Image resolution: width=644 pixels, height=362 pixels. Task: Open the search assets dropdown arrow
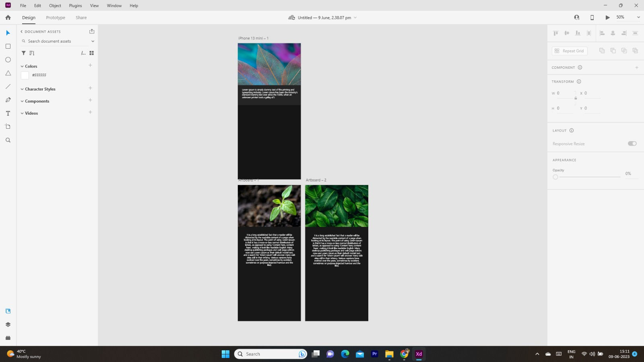tap(93, 41)
